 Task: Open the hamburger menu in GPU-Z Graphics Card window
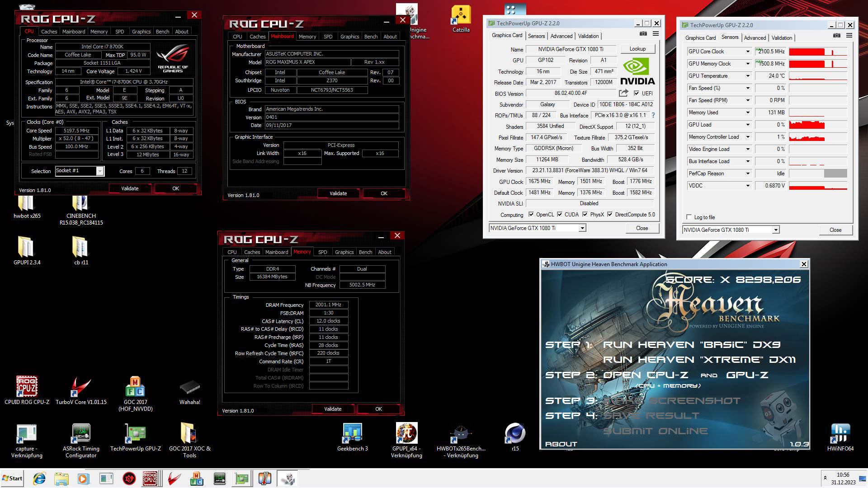656,34
